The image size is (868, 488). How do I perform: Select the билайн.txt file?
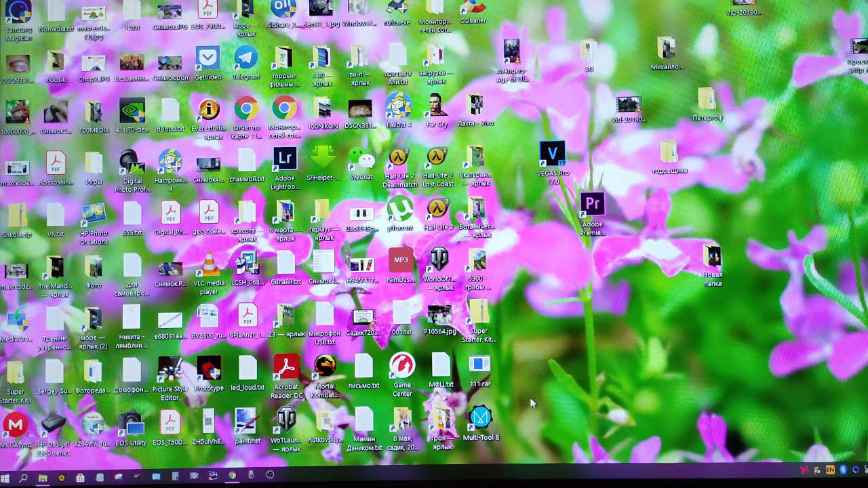coord(285,262)
